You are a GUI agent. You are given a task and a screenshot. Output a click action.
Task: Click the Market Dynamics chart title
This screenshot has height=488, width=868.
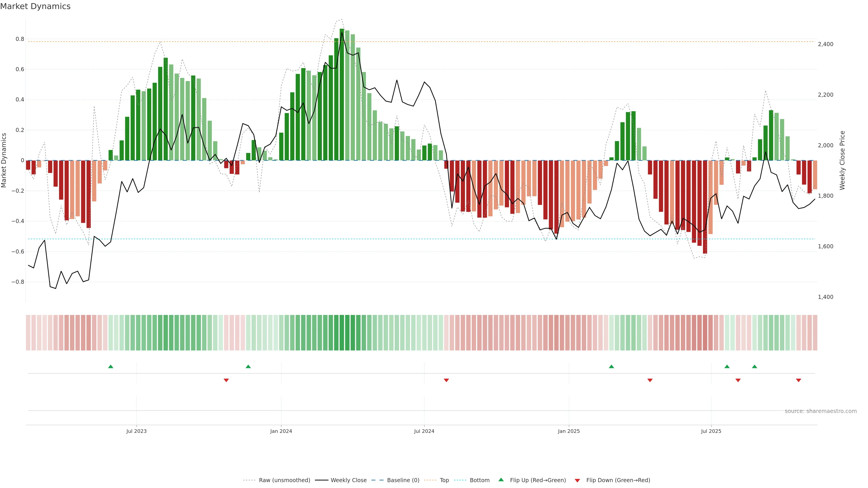(x=35, y=6)
